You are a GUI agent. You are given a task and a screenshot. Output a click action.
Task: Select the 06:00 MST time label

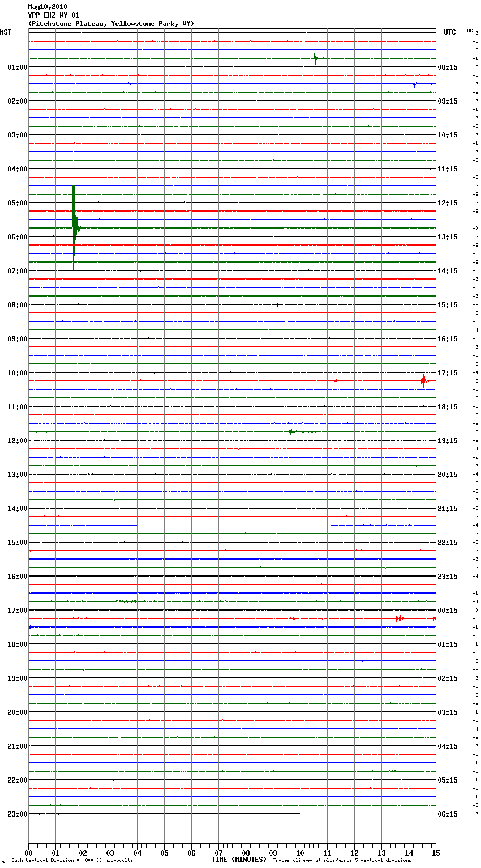pyautogui.click(x=17, y=237)
